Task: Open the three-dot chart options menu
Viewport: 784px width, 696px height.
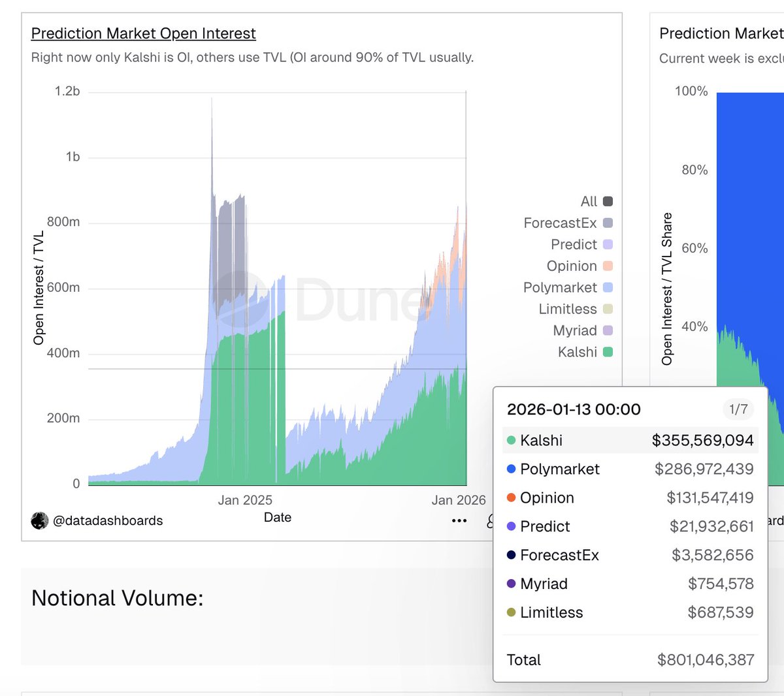Action: 459,520
